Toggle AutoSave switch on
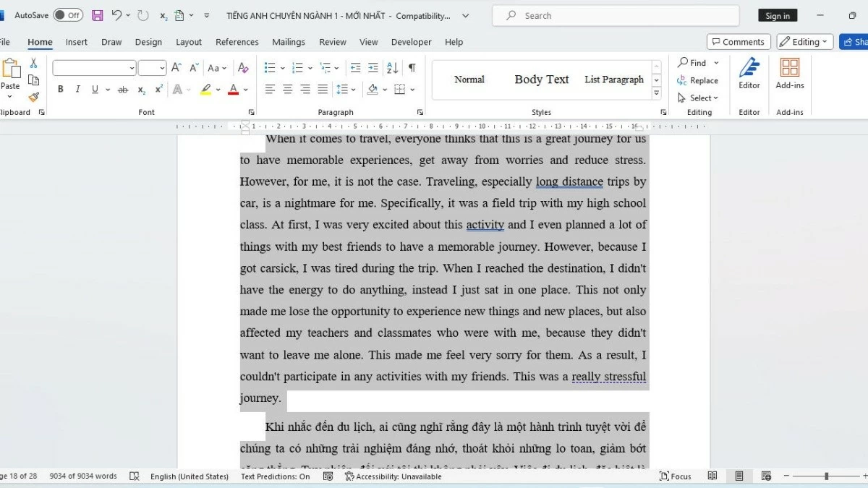868x488 pixels. click(68, 15)
